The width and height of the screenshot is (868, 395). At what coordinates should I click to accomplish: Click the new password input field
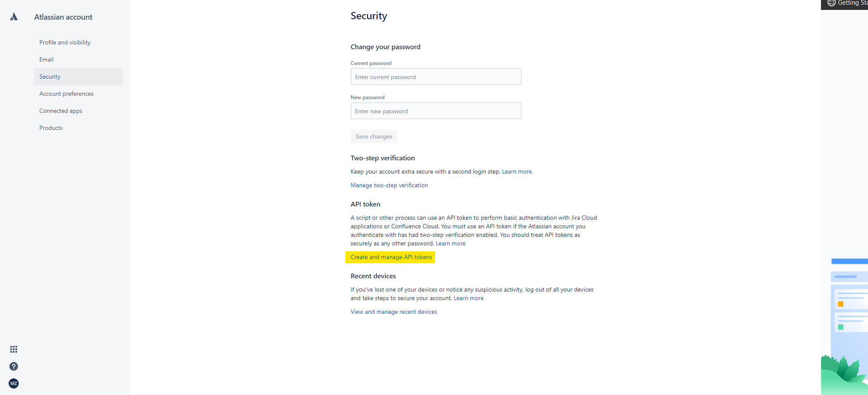point(436,111)
